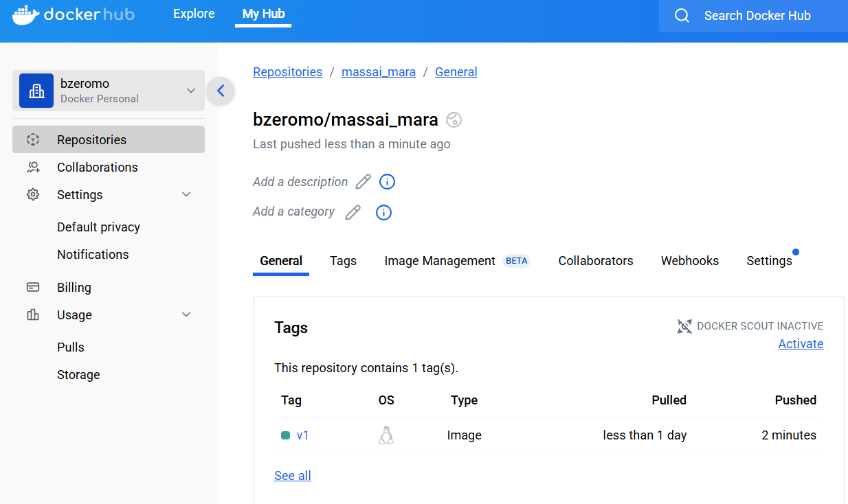Click the massai_mara breadcrumb link

379,72
